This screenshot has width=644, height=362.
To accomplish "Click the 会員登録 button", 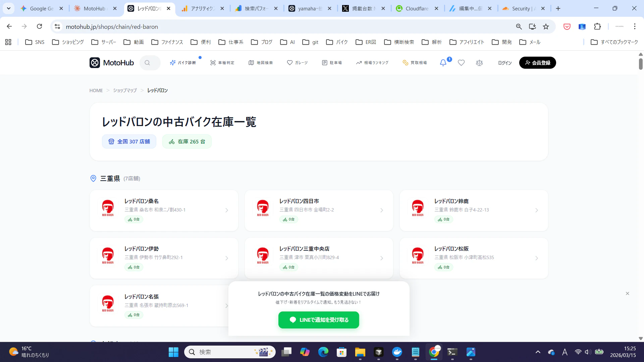I will pos(537,63).
